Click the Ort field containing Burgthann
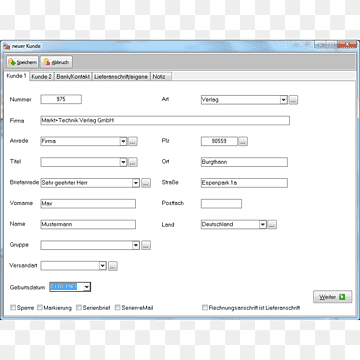Viewport: 360px width, 360px height. (244, 162)
